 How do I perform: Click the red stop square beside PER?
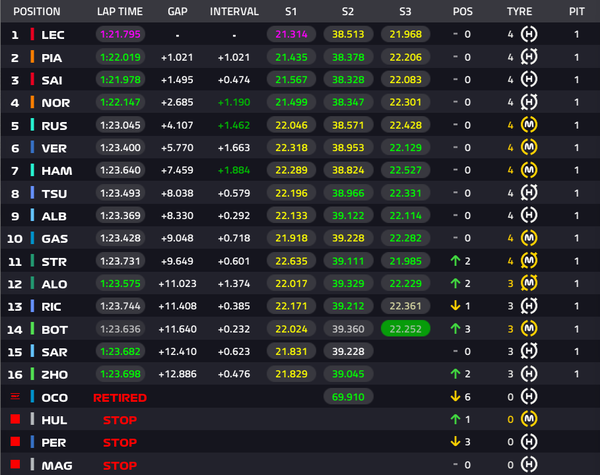click(x=15, y=442)
